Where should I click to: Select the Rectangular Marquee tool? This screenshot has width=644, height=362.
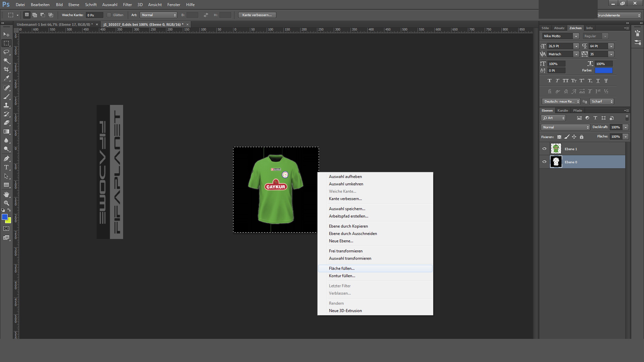tap(6, 43)
